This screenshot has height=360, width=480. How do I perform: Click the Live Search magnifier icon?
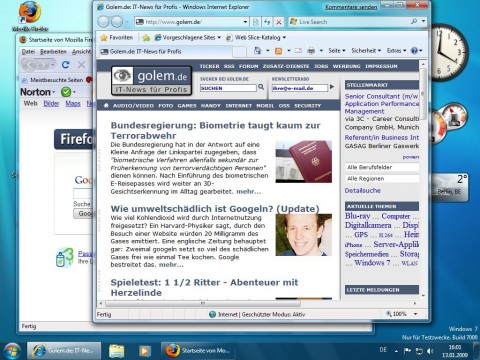(x=414, y=22)
